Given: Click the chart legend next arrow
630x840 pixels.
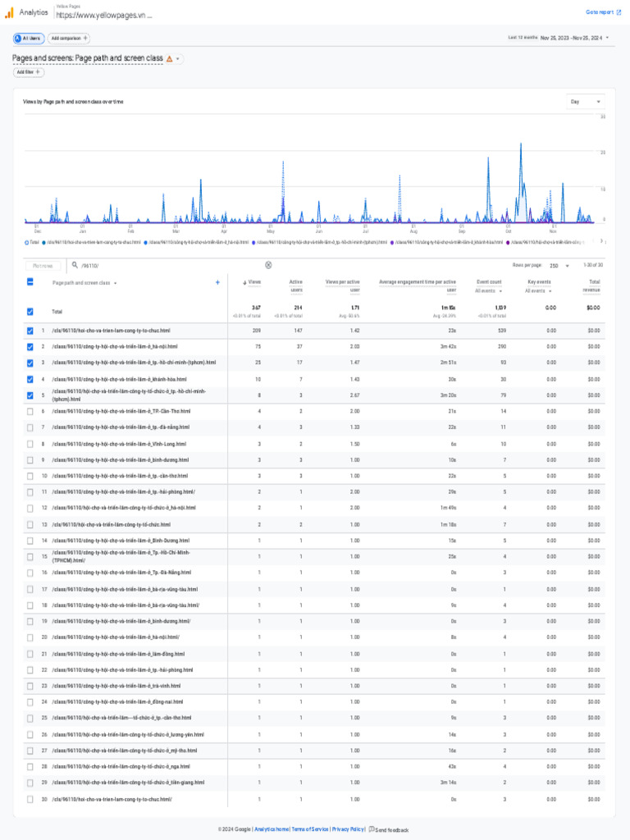Looking at the screenshot, I should 601,242.
